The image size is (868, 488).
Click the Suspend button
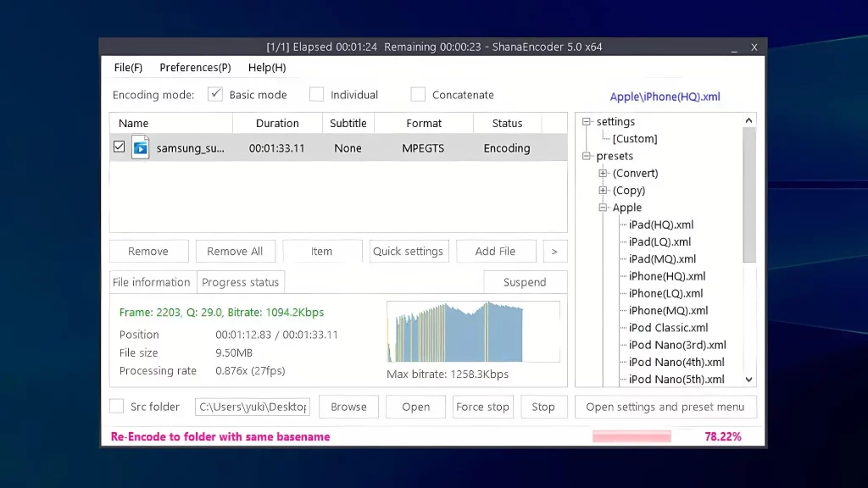525,282
